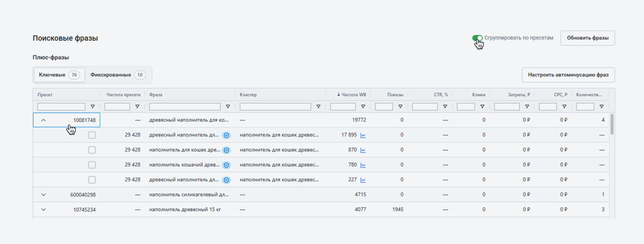Open chart icon next to 870
The image size is (644, 244).
tap(363, 150)
